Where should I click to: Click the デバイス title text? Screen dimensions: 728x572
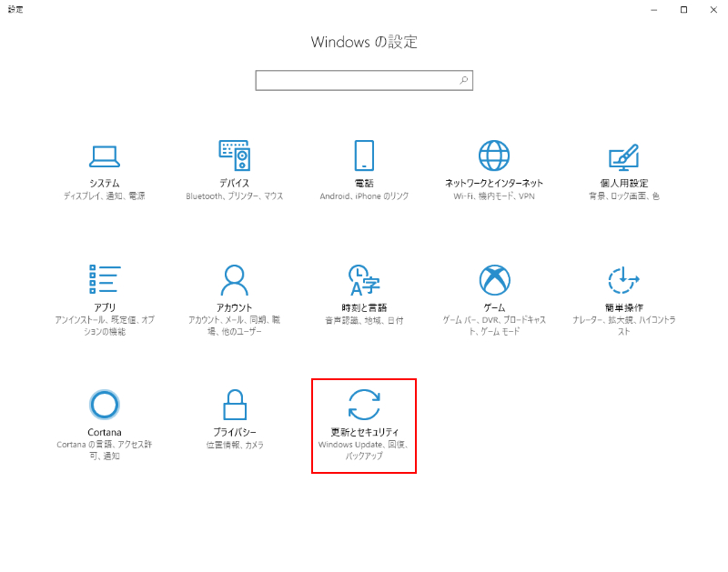click(x=235, y=184)
